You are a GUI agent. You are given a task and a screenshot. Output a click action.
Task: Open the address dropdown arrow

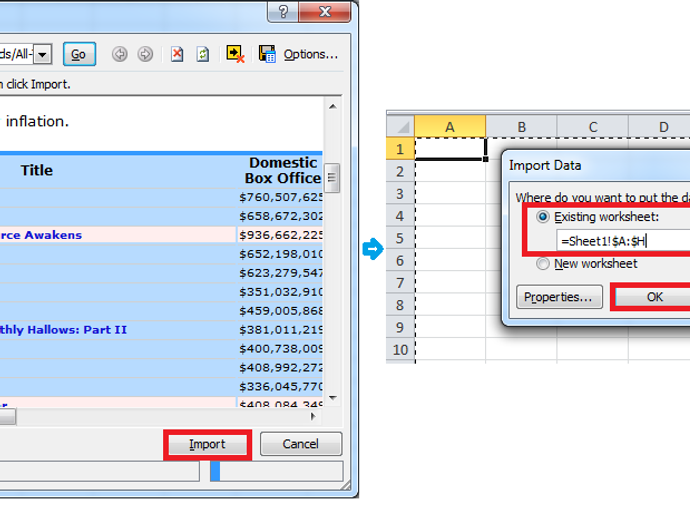[x=43, y=55]
